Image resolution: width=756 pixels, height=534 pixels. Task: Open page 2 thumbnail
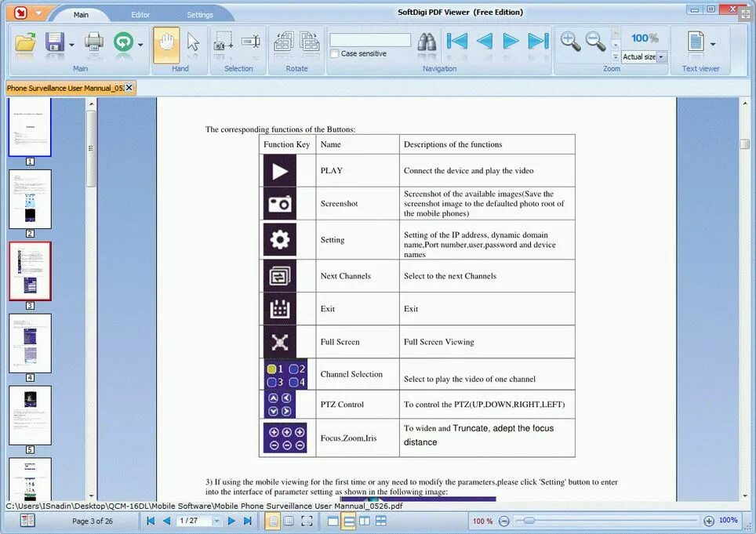point(30,199)
